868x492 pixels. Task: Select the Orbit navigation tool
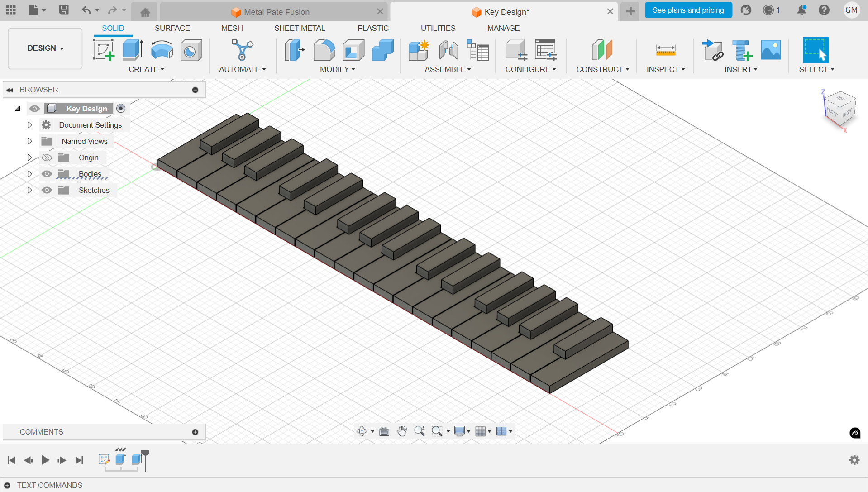tap(362, 431)
